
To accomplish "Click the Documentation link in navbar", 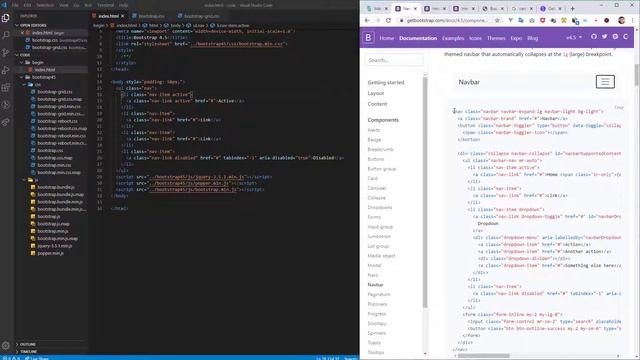I will click(x=418, y=38).
